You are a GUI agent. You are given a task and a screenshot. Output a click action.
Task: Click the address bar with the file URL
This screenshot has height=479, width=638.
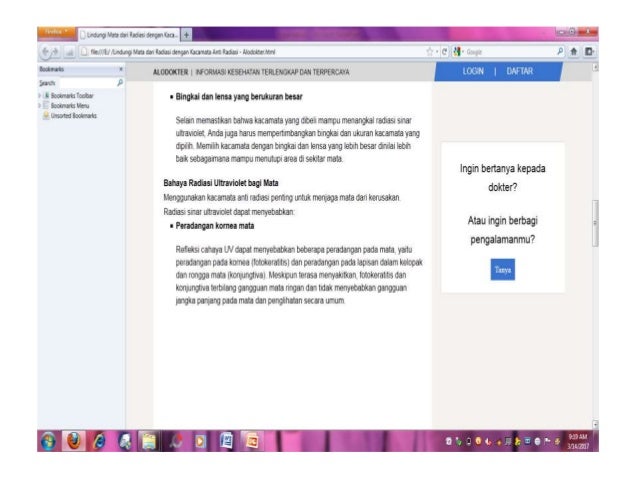pos(250,52)
